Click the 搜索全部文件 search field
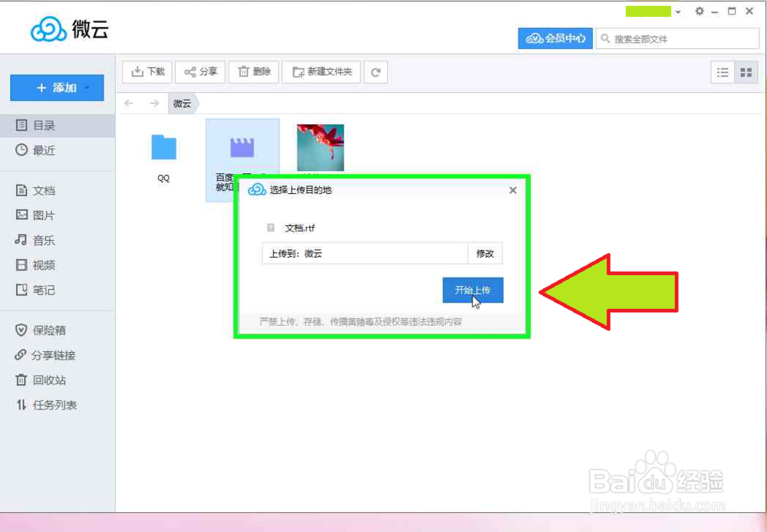Image resolution: width=767 pixels, height=532 pixels. coord(677,38)
